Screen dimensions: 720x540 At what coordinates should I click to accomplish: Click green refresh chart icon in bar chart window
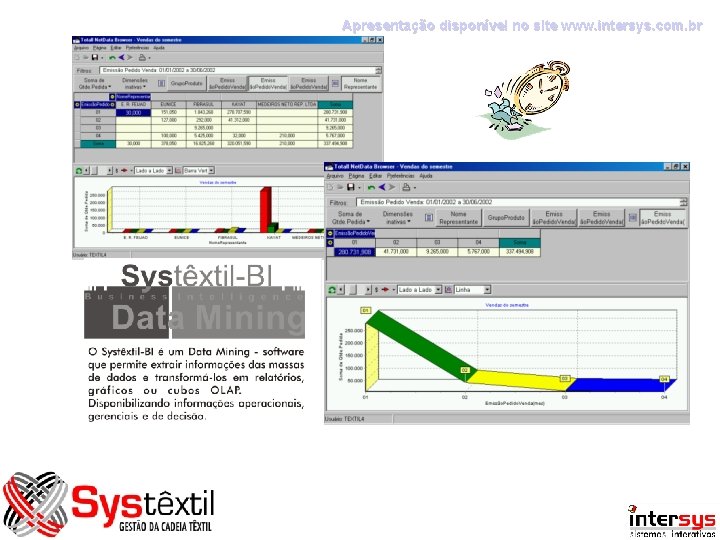pos(79,170)
